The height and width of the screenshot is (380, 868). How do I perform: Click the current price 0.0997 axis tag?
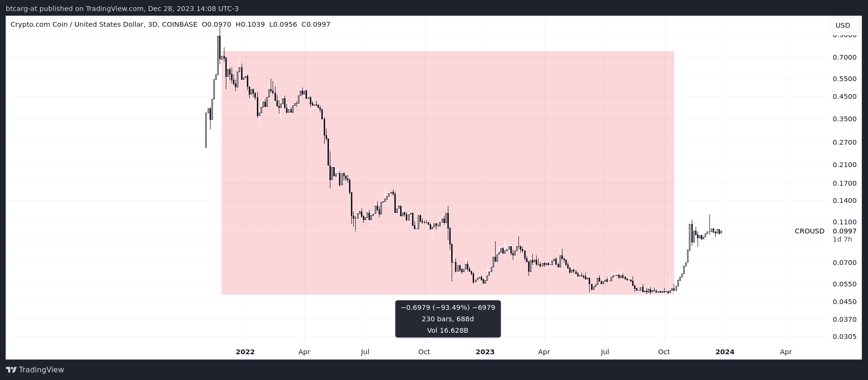tap(844, 231)
